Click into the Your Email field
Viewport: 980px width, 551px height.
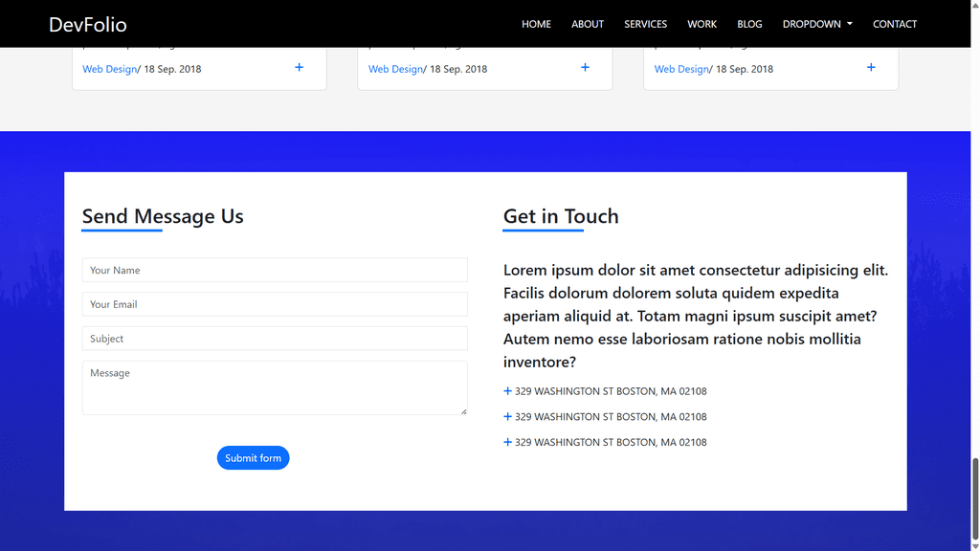(x=275, y=304)
